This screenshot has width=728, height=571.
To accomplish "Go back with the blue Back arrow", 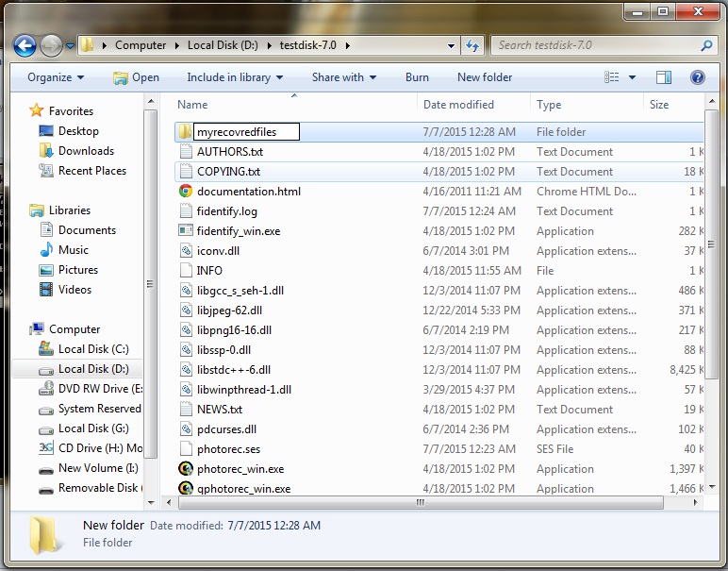I will [25, 45].
